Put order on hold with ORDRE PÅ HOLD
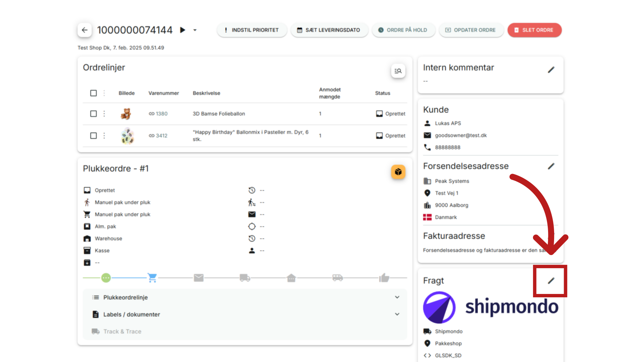This screenshot has height=362, width=644. pyautogui.click(x=403, y=30)
